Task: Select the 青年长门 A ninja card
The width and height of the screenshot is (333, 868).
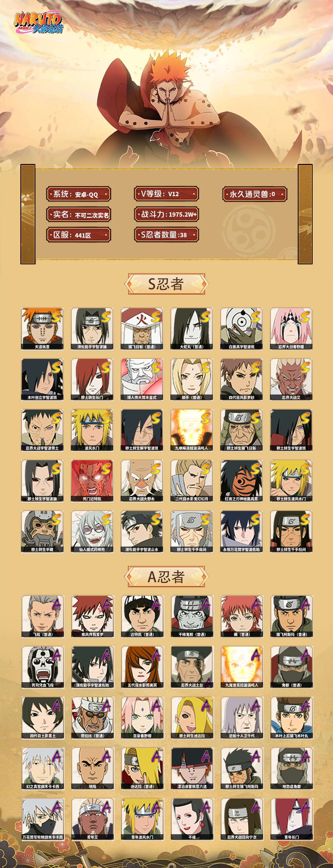Action: [292, 819]
